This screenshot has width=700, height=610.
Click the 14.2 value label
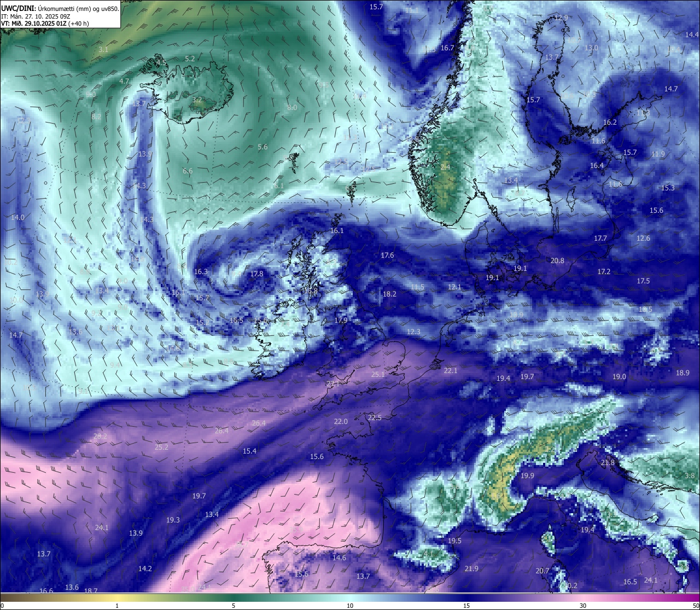click(x=145, y=569)
